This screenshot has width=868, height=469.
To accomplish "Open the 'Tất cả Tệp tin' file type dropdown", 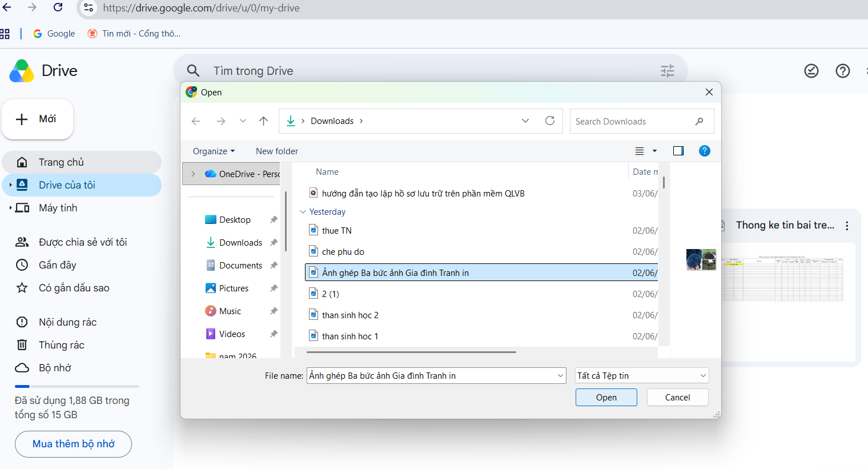I will pyautogui.click(x=642, y=375).
